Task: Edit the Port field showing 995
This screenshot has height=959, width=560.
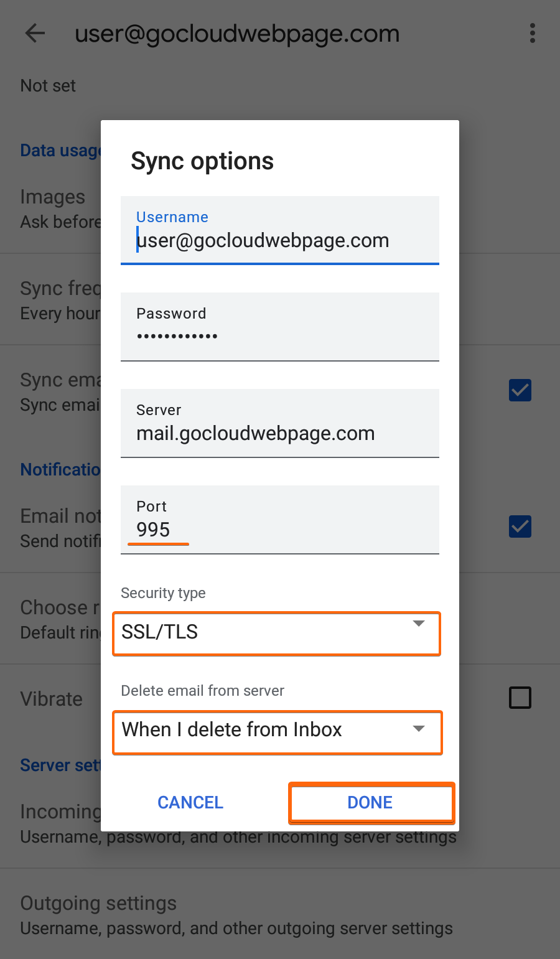Action: pos(280,520)
